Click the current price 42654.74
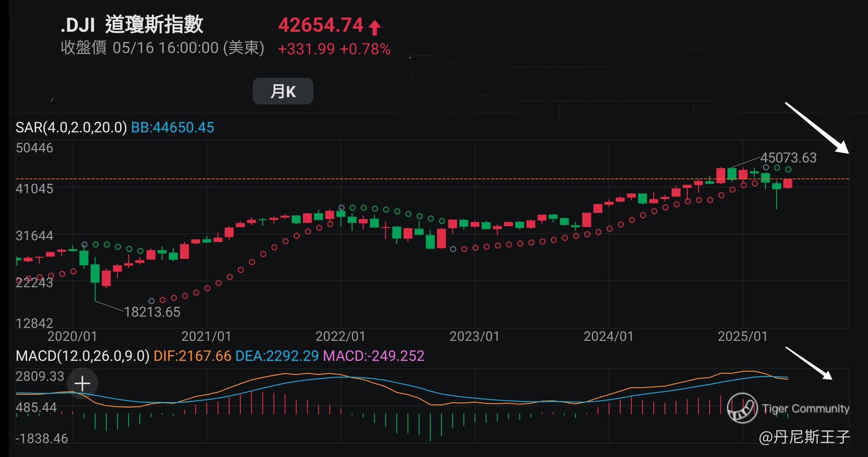The image size is (868, 457). coord(321,25)
